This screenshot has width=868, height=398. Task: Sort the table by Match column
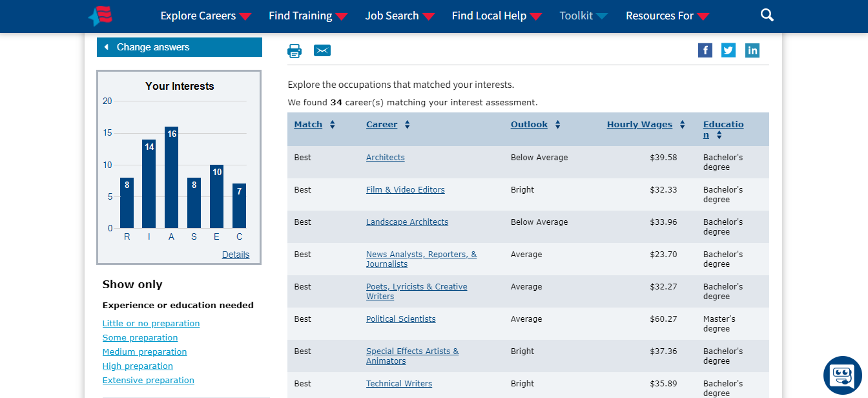click(308, 125)
